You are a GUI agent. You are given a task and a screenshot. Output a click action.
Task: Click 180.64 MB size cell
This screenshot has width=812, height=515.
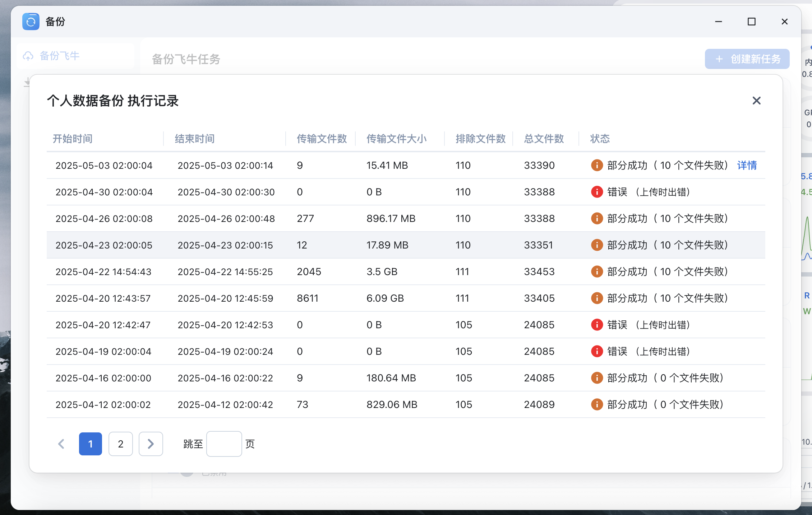pyautogui.click(x=391, y=378)
